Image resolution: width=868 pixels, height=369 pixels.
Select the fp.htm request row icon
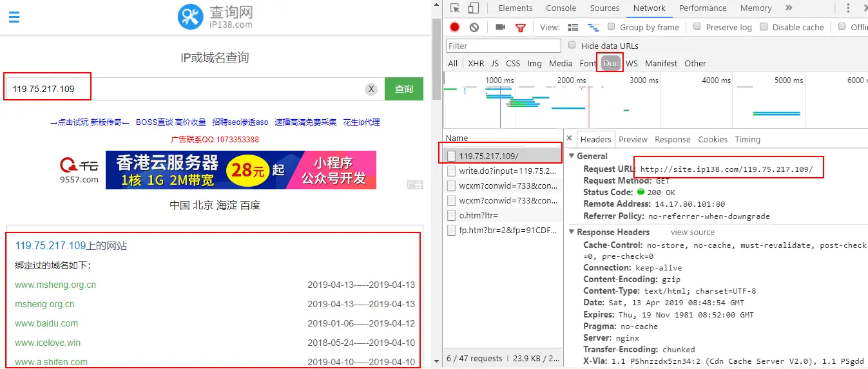(452, 230)
